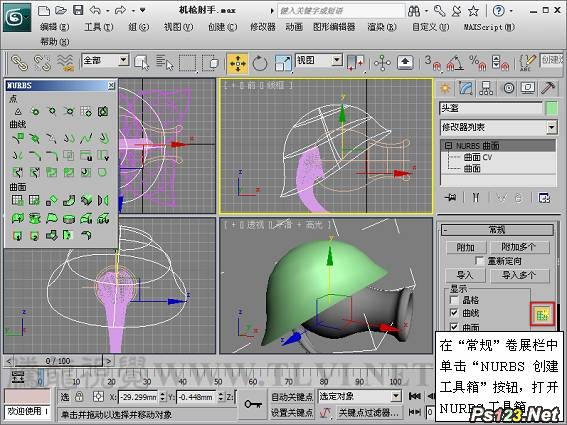Activate the Select and Move tool

pos(237,63)
